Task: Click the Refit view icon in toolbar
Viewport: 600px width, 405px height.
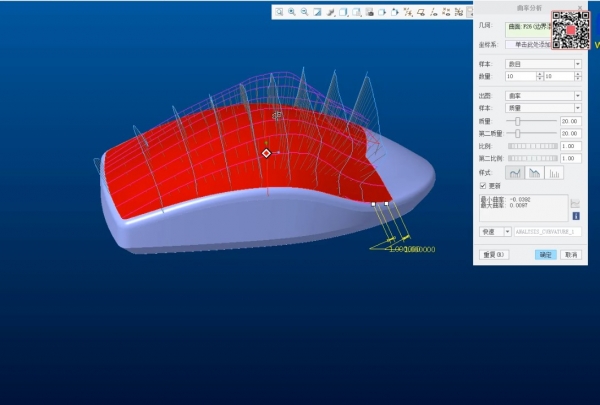Action: point(279,12)
